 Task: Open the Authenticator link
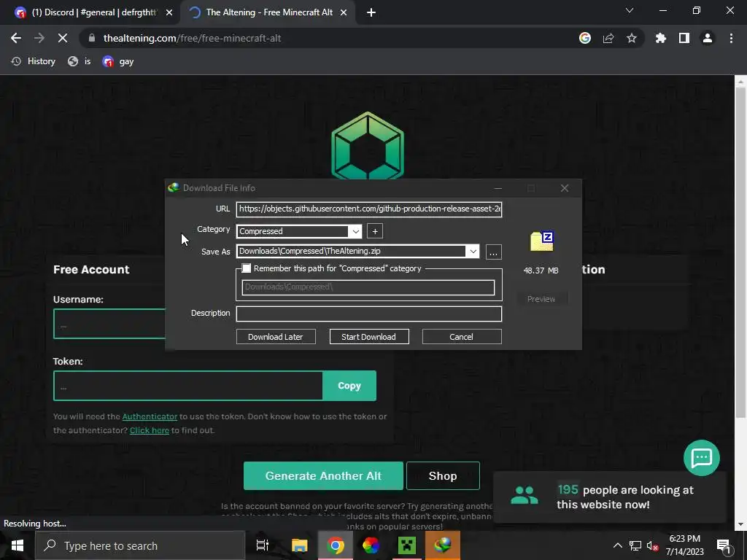(150, 416)
